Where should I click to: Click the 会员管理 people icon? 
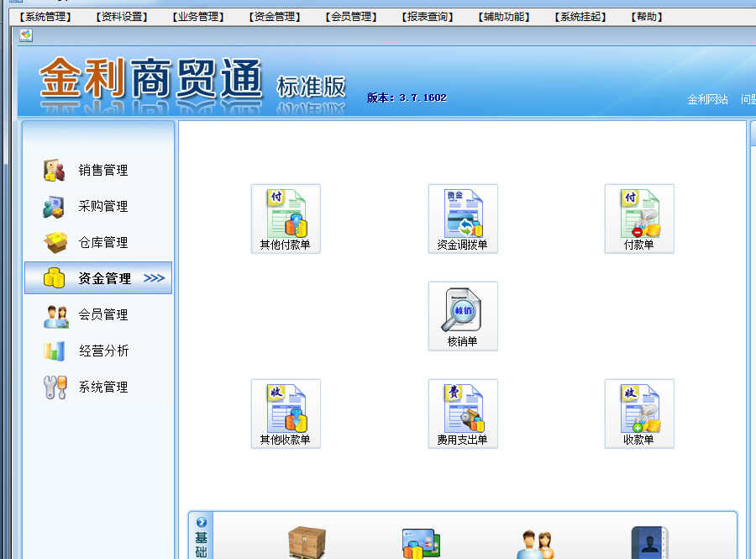55,316
